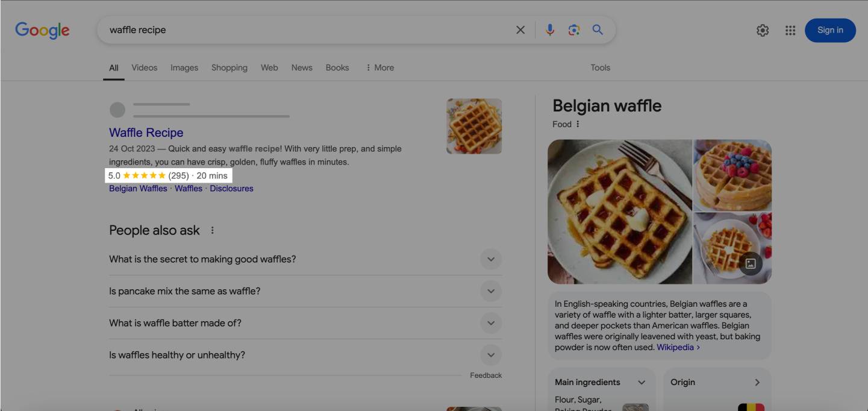The image size is (868, 411).
Task: Switch to the Videos tab
Action: click(x=144, y=67)
